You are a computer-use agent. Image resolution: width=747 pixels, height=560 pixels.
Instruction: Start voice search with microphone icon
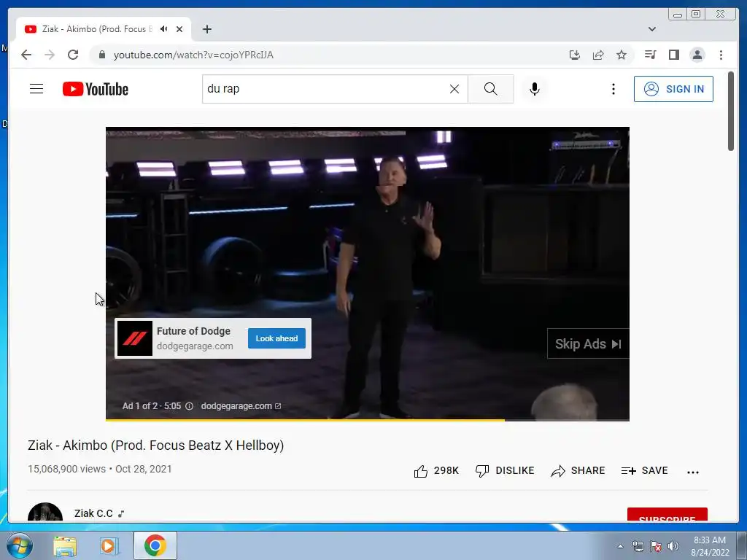tap(535, 89)
